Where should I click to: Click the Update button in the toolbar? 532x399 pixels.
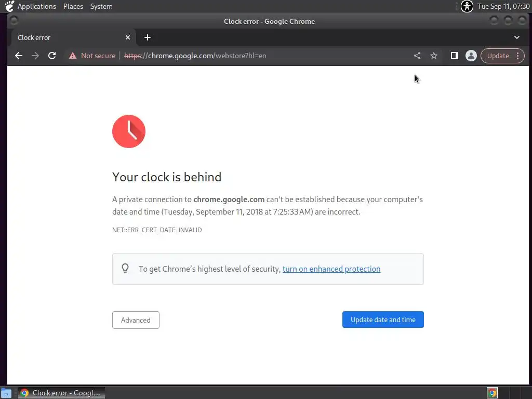498,56
